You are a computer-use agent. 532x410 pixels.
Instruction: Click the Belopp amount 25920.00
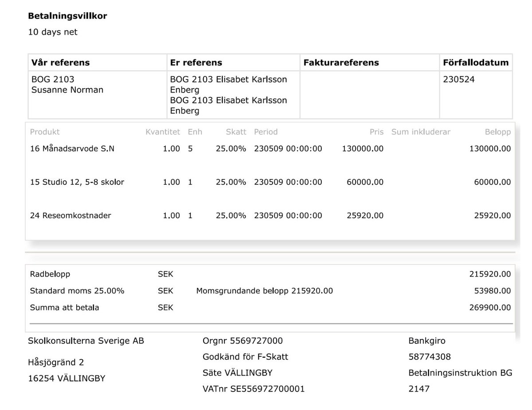tap(492, 216)
